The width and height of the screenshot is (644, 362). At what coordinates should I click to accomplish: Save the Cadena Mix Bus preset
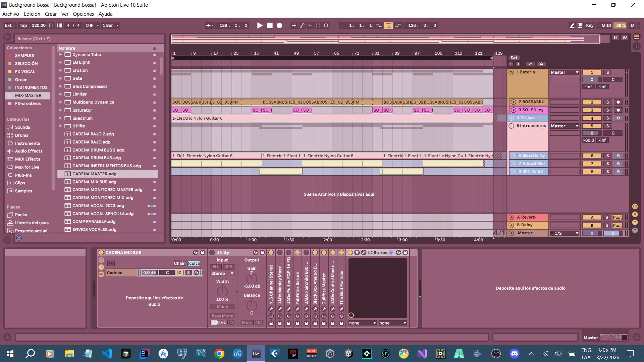pos(203,252)
